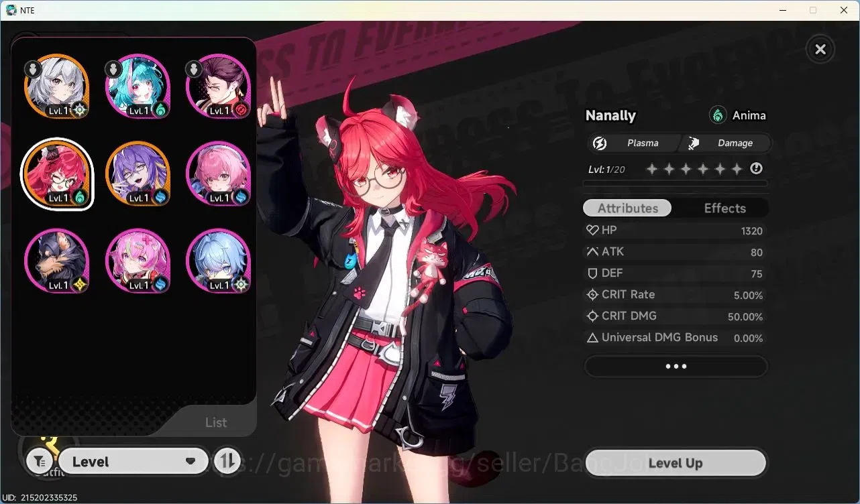This screenshot has height=504, width=860.
Task: Close the character panel with the X button
Action: point(820,49)
